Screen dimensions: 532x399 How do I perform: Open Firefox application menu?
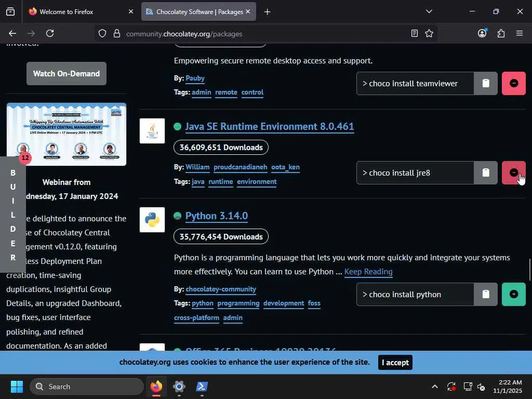click(x=520, y=33)
